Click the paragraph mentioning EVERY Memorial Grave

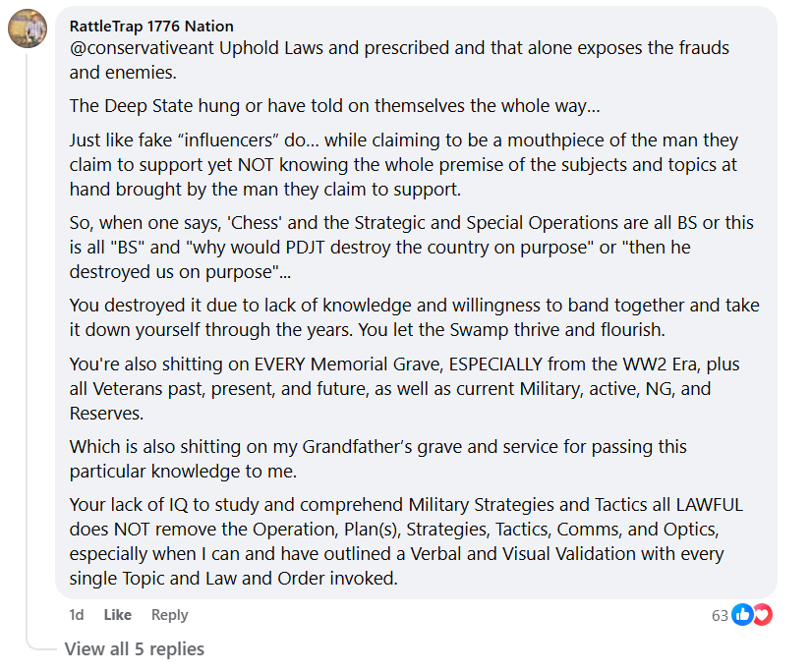(x=403, y=388)
